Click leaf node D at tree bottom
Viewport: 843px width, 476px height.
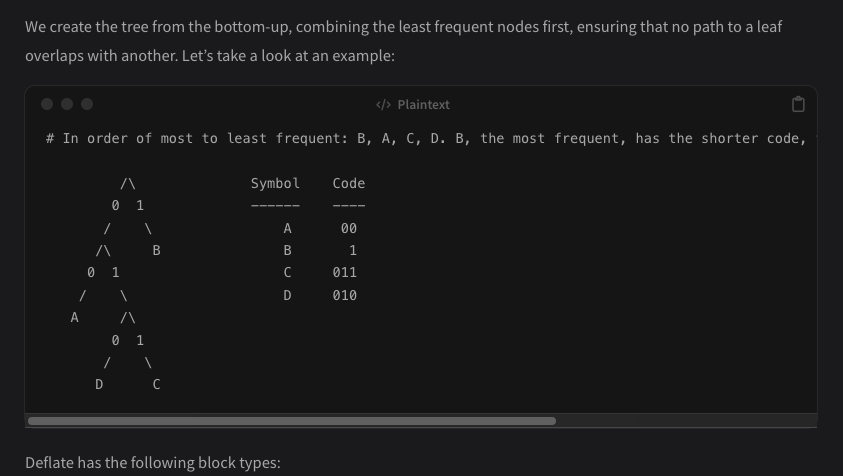pyautogui.click(x=98, y=384)
